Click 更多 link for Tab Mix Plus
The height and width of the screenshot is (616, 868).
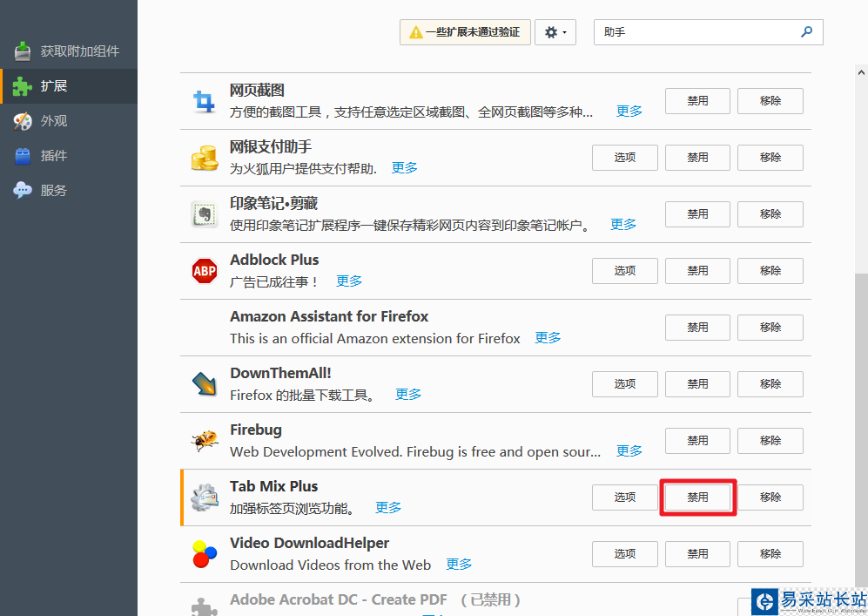pos(388,507)
